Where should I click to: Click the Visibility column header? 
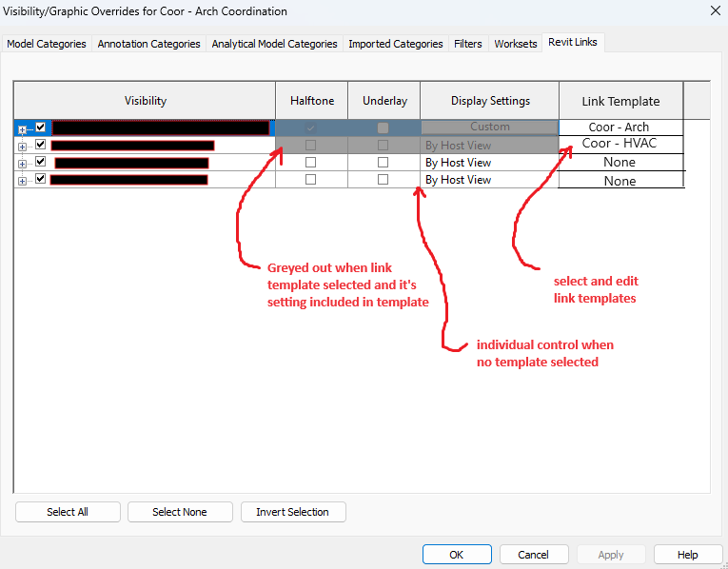[x=146, y=101]
